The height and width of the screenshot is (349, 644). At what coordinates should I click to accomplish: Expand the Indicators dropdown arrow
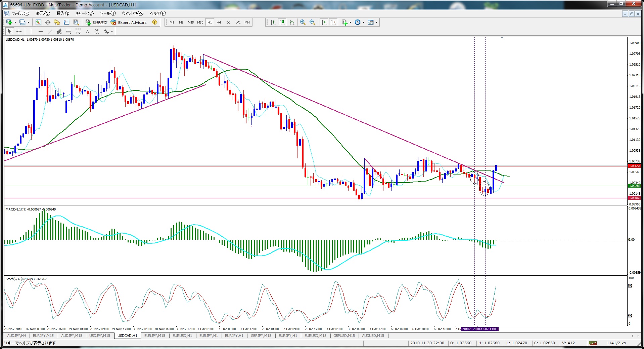pos(350,23)
